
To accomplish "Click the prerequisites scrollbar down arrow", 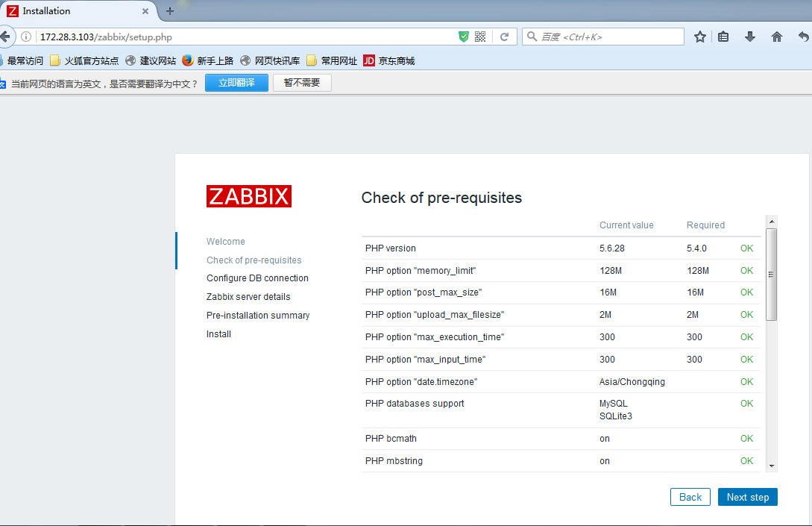I will pos(772,466).
